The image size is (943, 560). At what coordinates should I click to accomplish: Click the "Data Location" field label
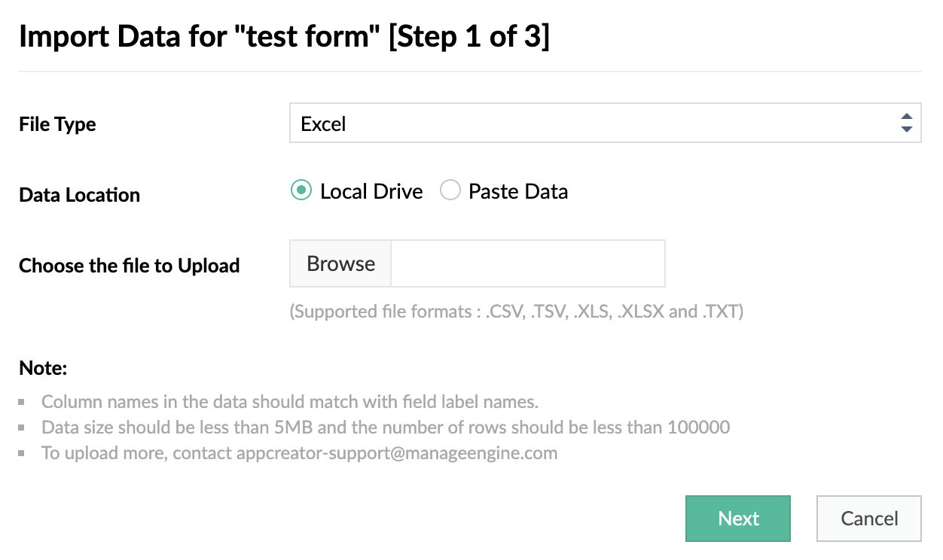[79, 195]
